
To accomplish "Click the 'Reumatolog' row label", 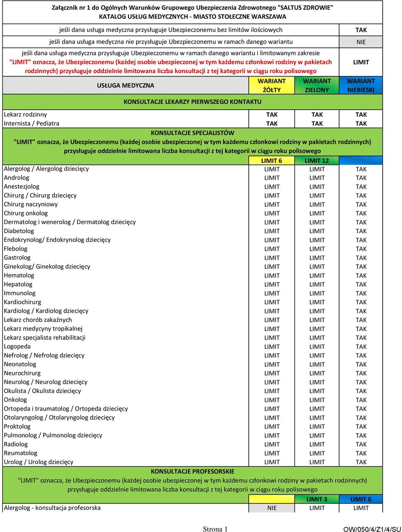I will pyautogui.click(x=21, y=453).
